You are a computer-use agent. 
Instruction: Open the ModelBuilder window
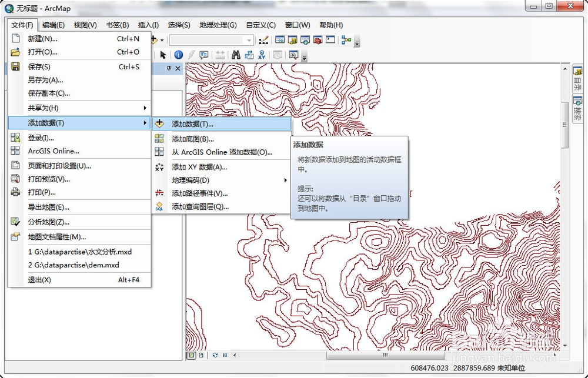346,40
